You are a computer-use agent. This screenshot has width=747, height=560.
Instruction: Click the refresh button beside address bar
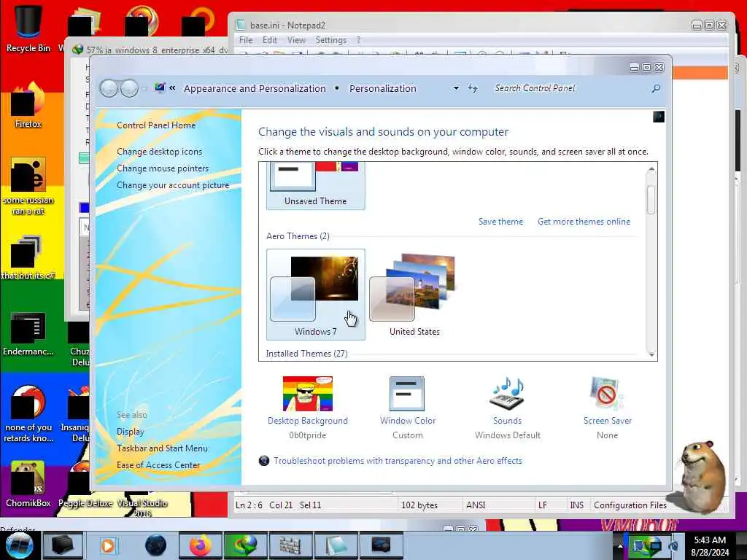[473, 88]
